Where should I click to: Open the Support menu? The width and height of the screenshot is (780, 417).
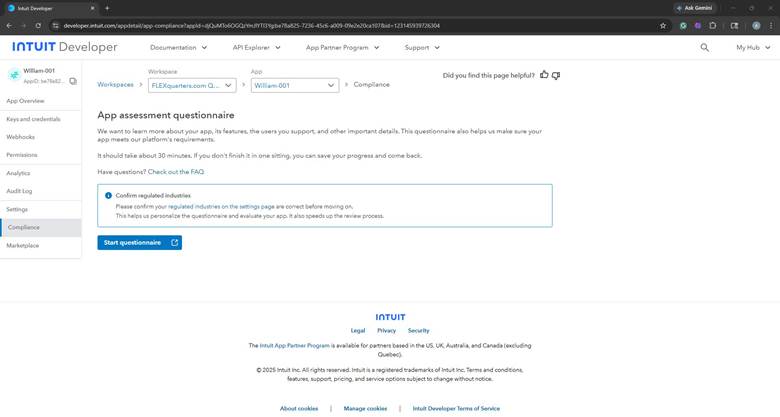pyautogui.click(x=422, y=48)
